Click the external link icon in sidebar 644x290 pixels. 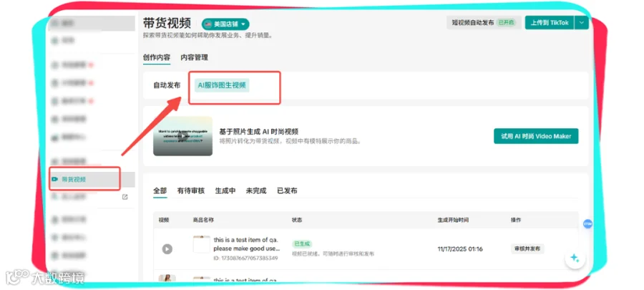point(125,197)
